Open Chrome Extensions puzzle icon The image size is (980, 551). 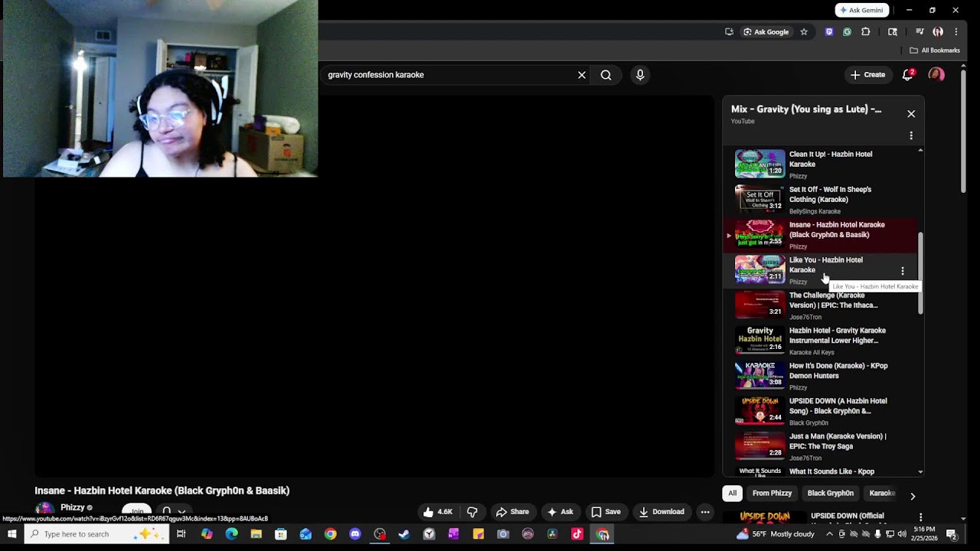pos(866,32)
